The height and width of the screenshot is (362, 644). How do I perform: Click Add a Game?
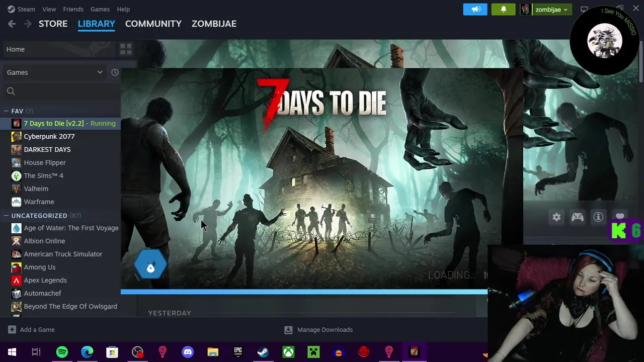[x=31, y=330]
